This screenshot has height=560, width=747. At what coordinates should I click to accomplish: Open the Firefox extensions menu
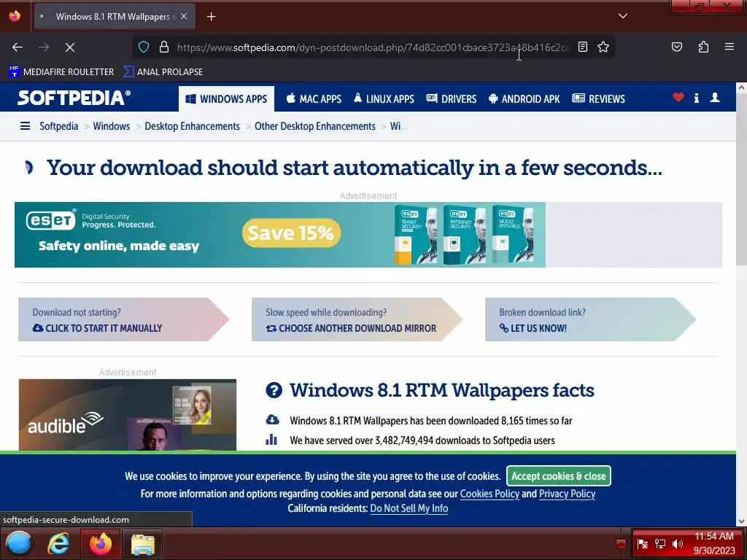(x=703, y=47)
